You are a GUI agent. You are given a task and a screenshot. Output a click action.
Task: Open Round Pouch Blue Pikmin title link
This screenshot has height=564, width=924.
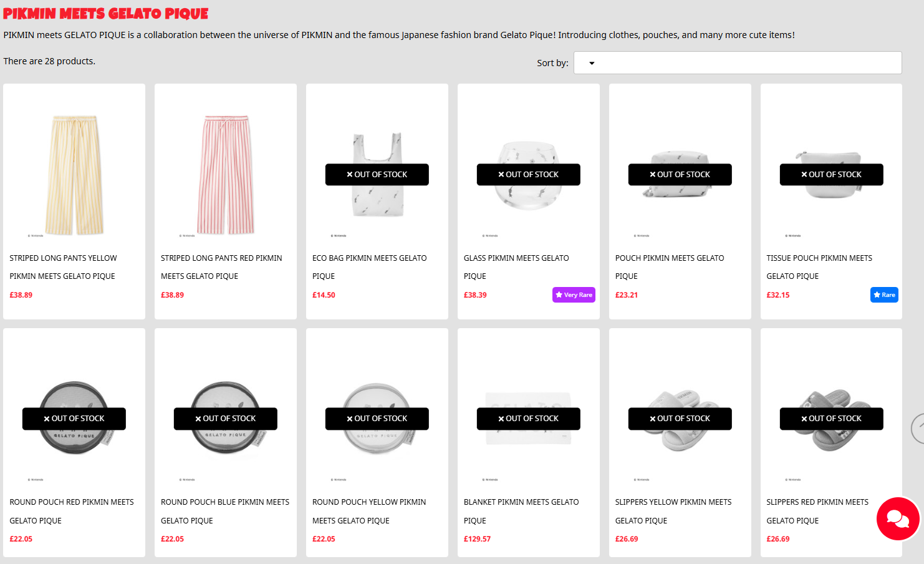click(225, 511)
